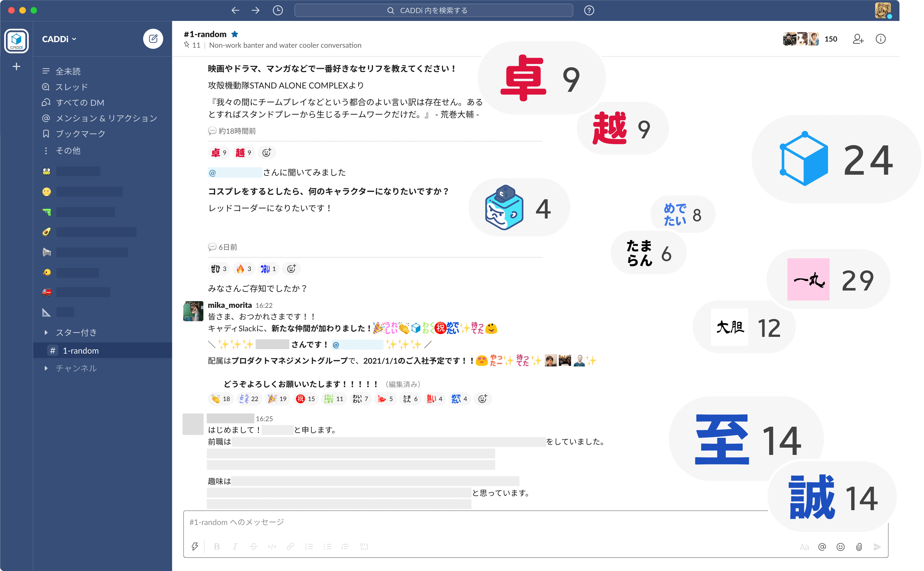Go forward in Slack history

(x=256, y=11)
